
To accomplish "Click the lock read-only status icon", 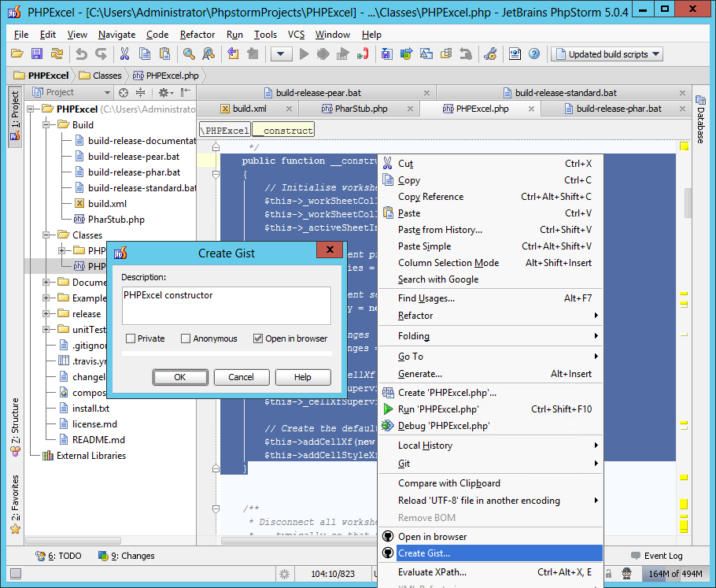I will (x=609, y=573).
